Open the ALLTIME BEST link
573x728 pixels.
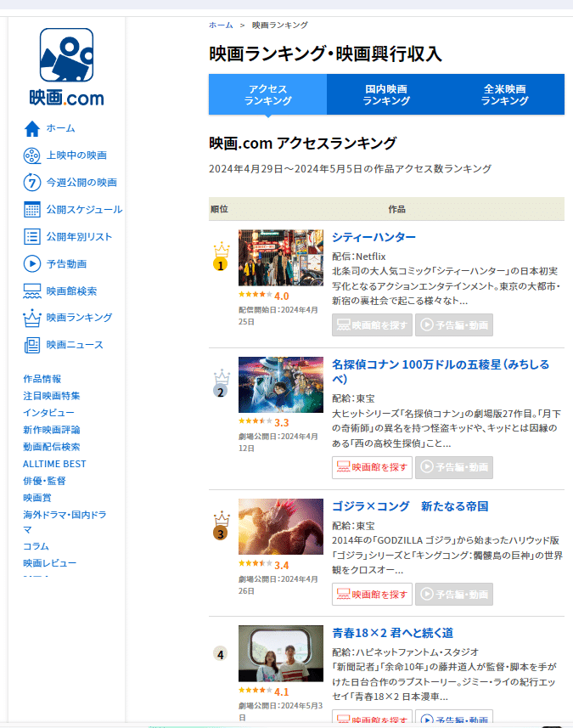point(54,464)
